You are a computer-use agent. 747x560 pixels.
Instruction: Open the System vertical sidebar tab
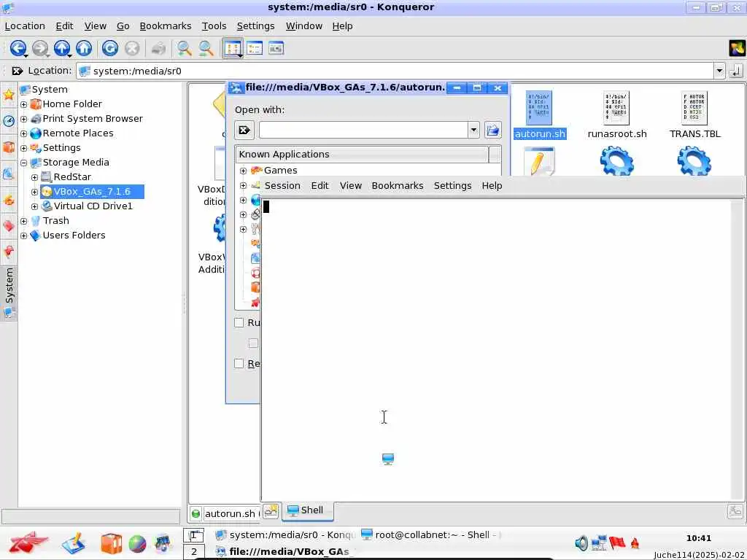9,292
